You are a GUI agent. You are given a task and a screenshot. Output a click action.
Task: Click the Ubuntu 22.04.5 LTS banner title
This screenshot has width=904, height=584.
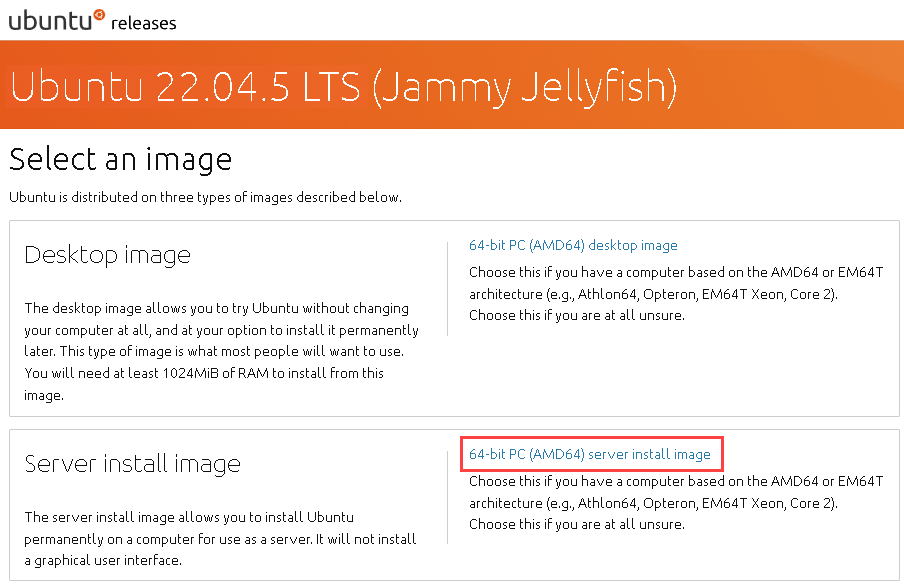pos(343,87)
